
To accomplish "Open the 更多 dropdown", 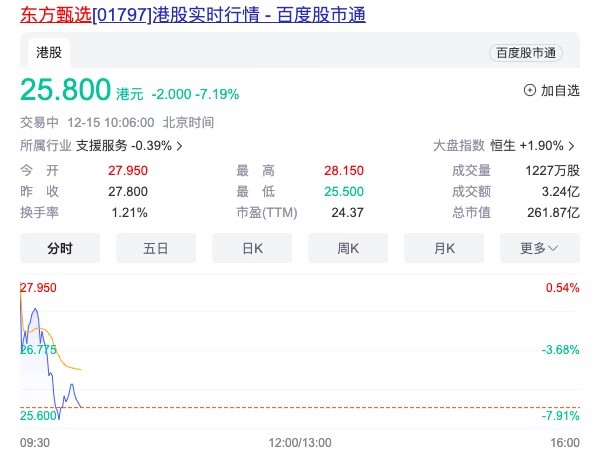I will point(540,248).
